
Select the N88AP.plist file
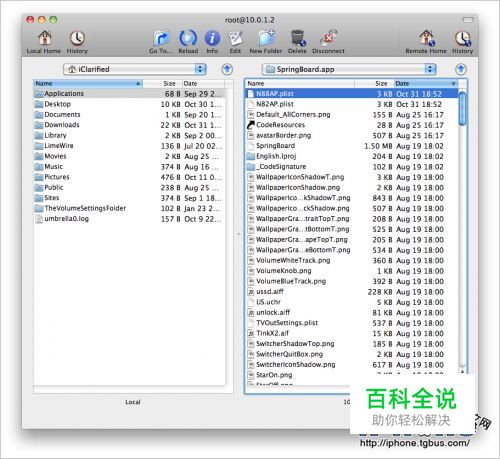click(352, 94)
